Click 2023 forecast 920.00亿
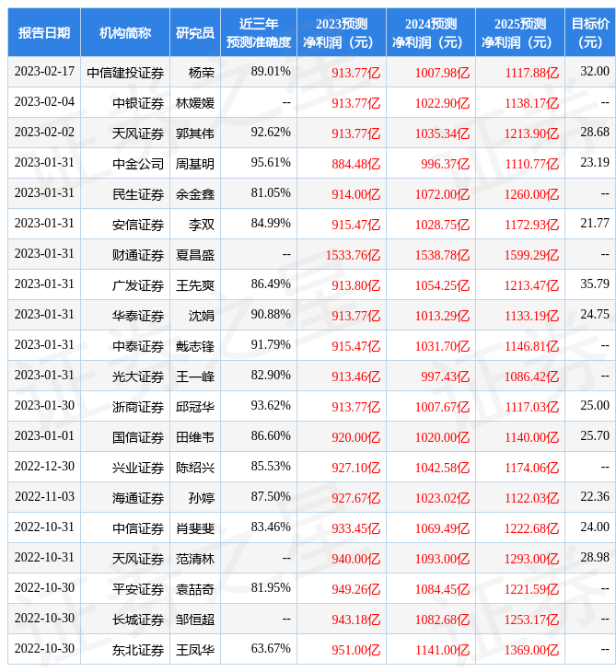Screen dimensions: 616x672 [355, 437]
